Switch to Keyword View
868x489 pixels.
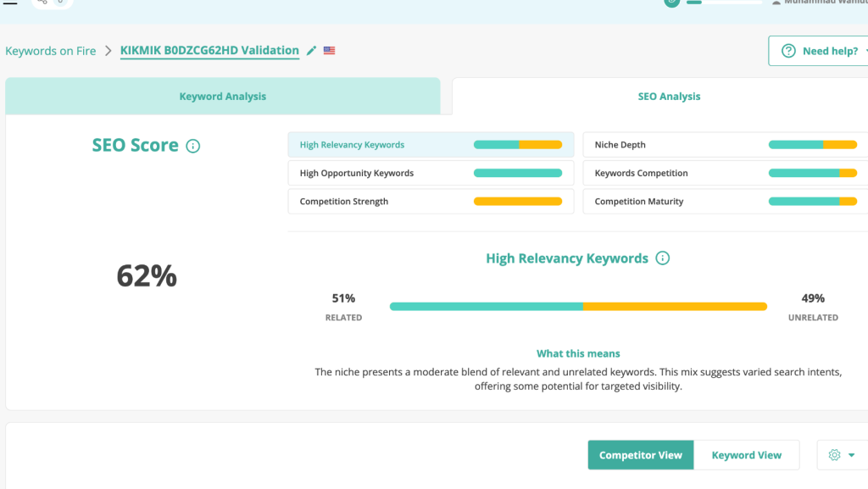(746, 455)
